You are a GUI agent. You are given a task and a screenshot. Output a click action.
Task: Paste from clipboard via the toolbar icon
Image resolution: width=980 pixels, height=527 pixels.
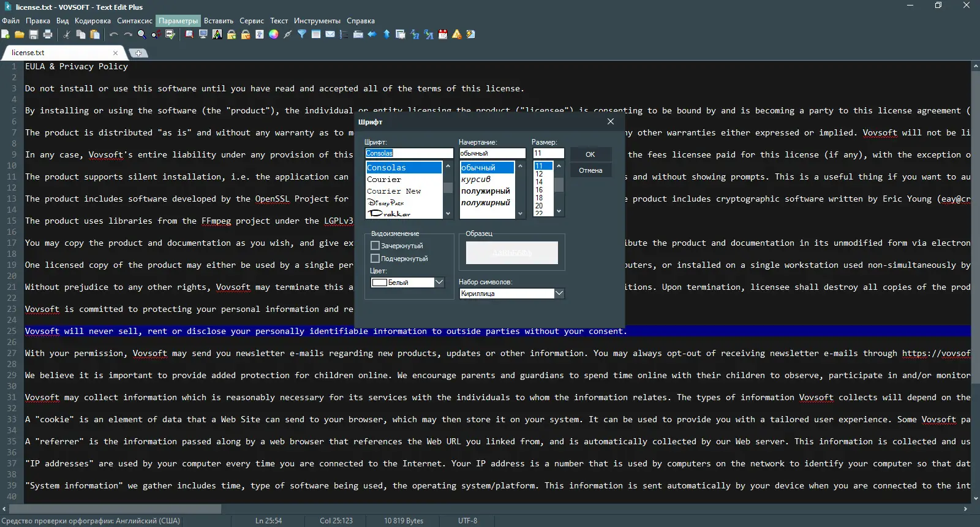click(x=95, y=34)
